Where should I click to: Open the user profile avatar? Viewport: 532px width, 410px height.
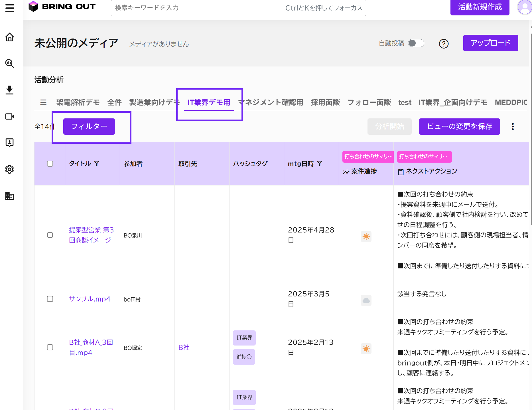coord(524,7)
